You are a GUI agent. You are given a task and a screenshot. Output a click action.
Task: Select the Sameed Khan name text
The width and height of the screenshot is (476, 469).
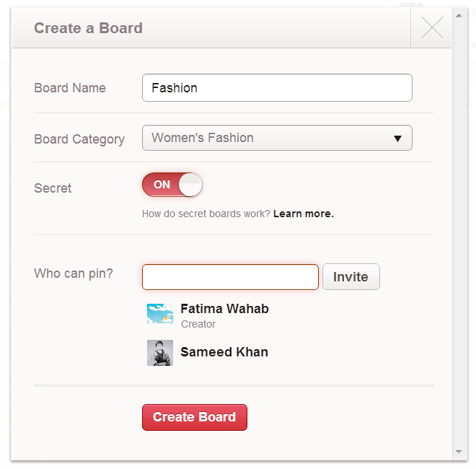point(224,352)
